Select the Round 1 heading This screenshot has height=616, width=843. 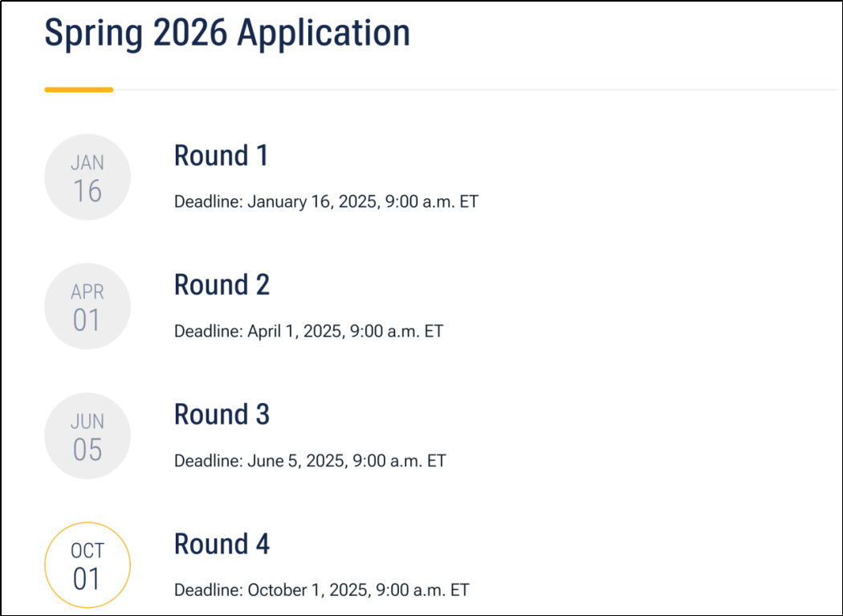(221, 156)
